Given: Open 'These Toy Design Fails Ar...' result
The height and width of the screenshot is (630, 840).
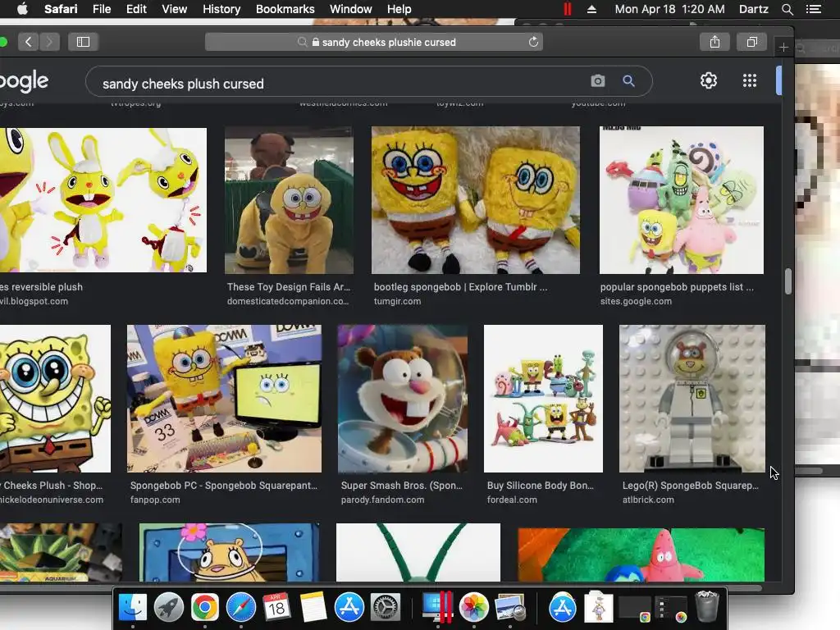Looking at the screenshot, I should click(x=288, y=286).
